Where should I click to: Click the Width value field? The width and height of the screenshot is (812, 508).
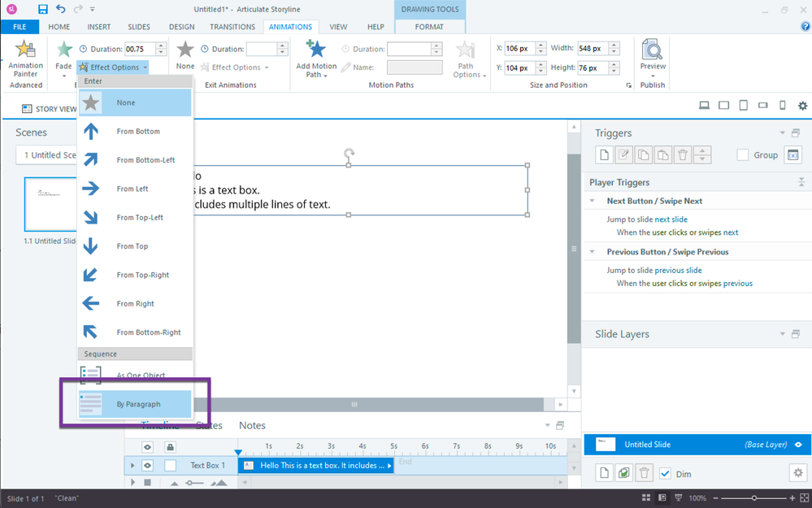tap(593, 48)
